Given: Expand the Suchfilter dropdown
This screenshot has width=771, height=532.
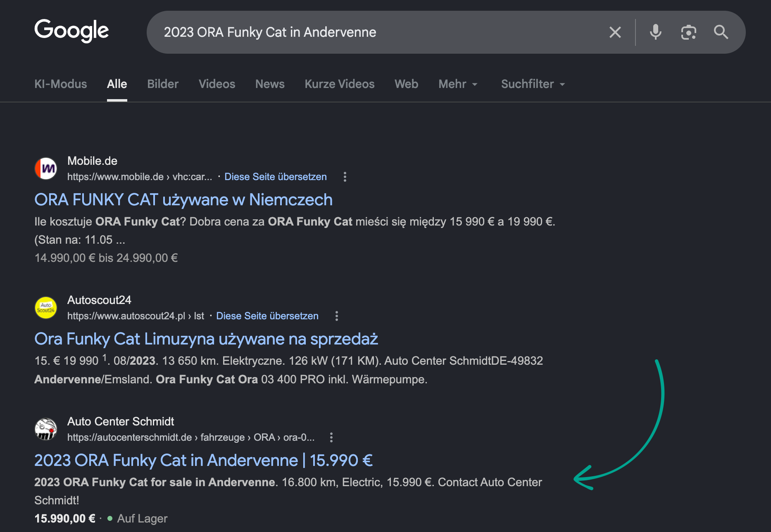Looking at the screenshot, I should [x=533, y=84].
